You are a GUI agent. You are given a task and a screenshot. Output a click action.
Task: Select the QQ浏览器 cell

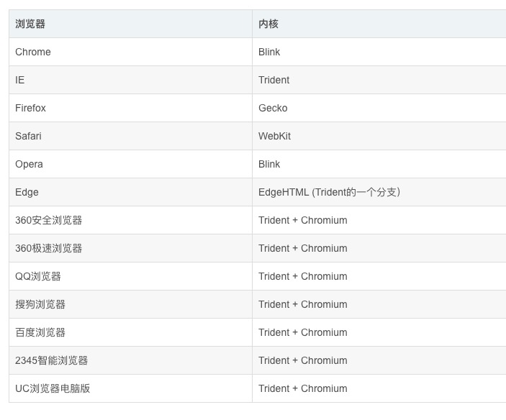coord(38,276)
